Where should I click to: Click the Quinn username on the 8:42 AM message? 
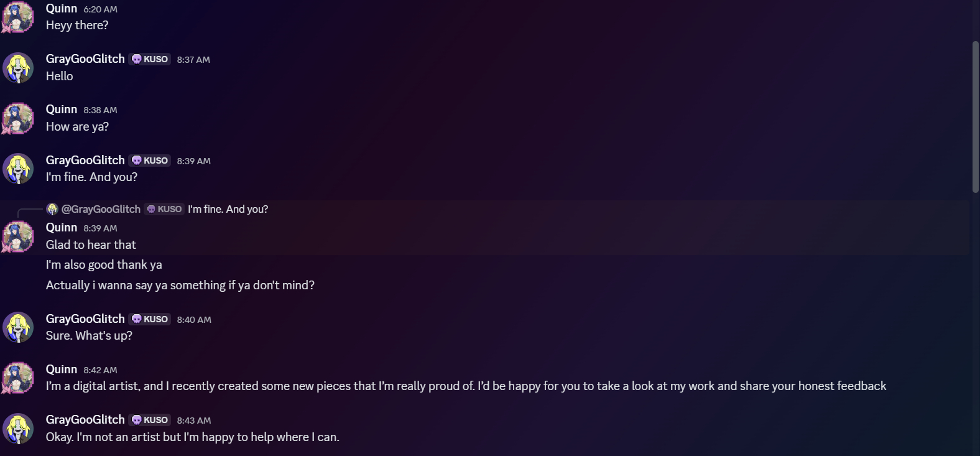coord(62,370)
